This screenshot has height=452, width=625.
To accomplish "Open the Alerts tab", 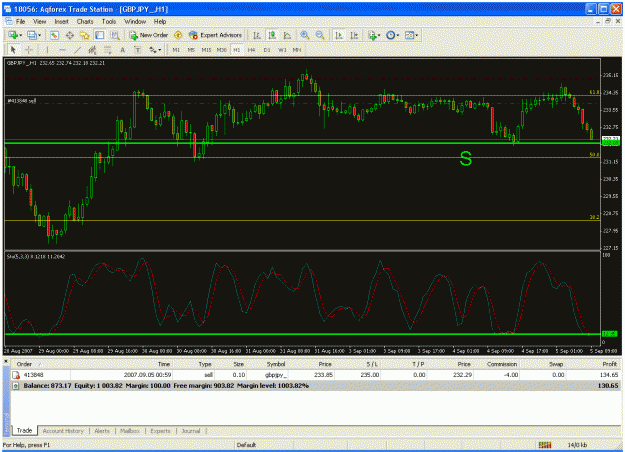I will point(102,431).
